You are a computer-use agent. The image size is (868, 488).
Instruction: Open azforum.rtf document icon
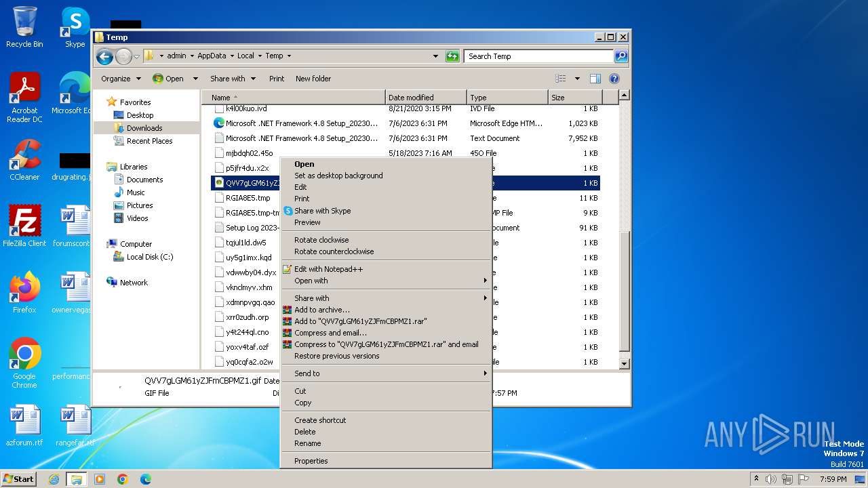pos(24,426)
